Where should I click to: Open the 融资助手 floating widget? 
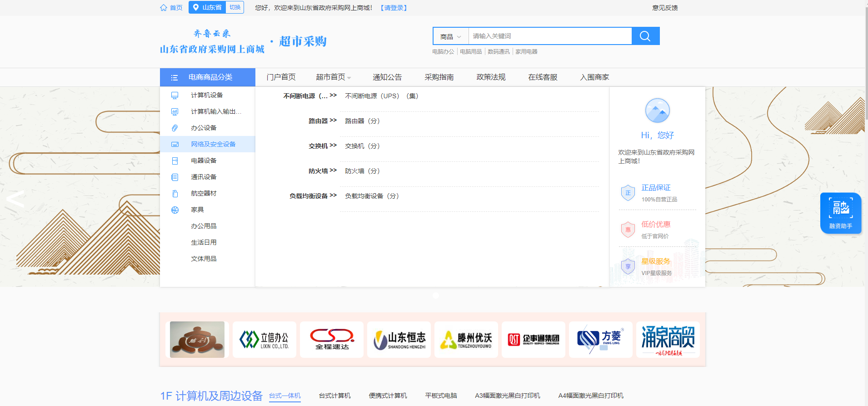tap(840, 213)
